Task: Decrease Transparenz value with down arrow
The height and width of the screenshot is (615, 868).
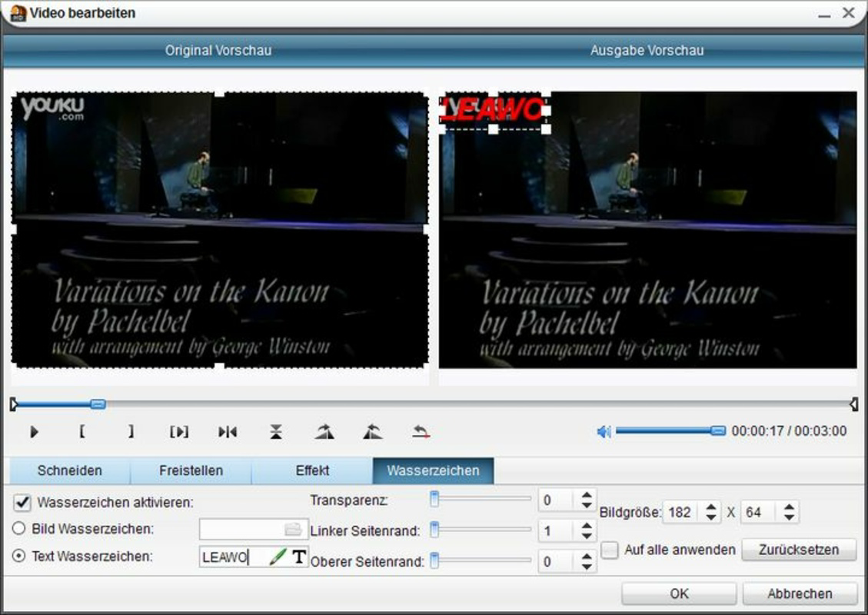Action: [x=587, y=505]
